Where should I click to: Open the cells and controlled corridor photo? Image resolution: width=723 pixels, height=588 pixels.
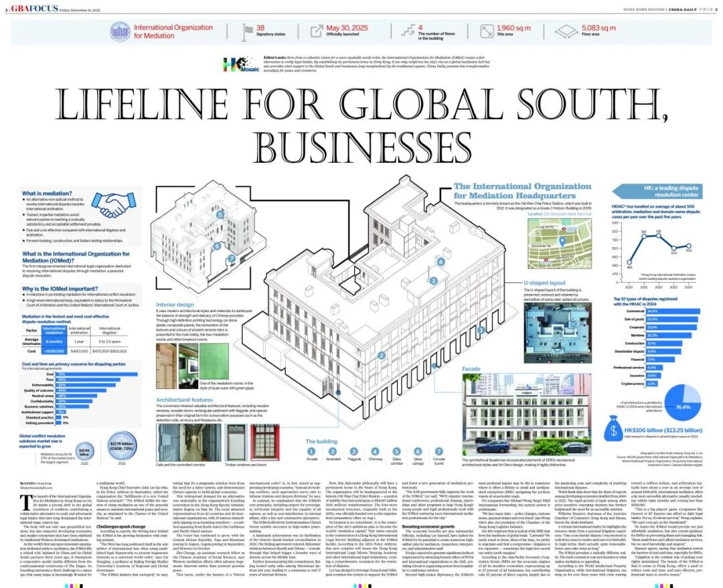189,442
